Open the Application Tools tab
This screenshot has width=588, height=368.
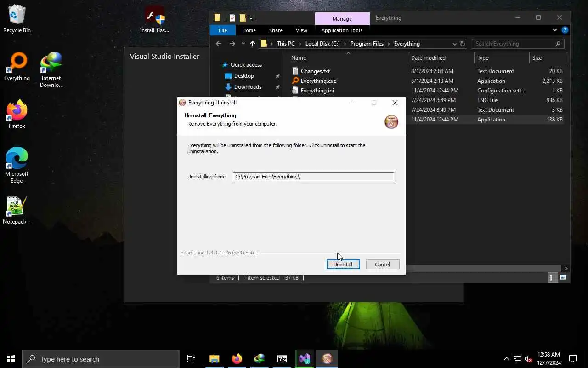point(342,30)
